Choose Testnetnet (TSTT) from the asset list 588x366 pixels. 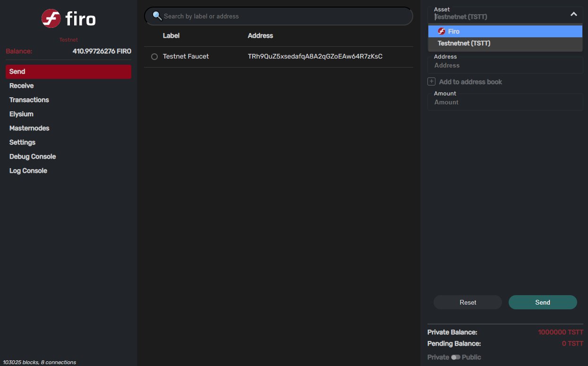click(x=505, y=43)
